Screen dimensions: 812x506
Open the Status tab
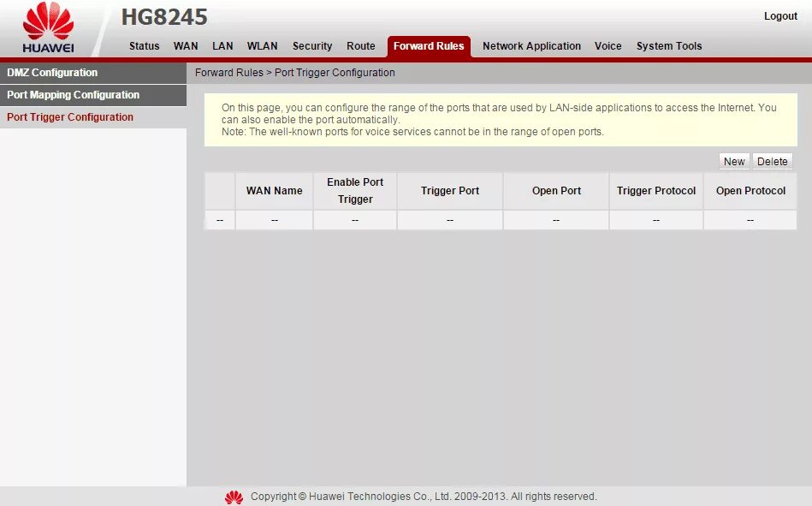(144, 46)
